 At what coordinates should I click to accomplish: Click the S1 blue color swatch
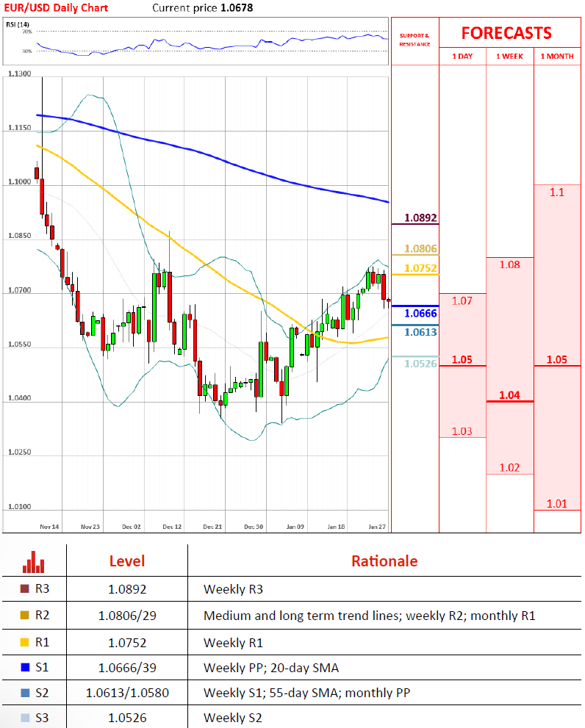click(25, 667)
